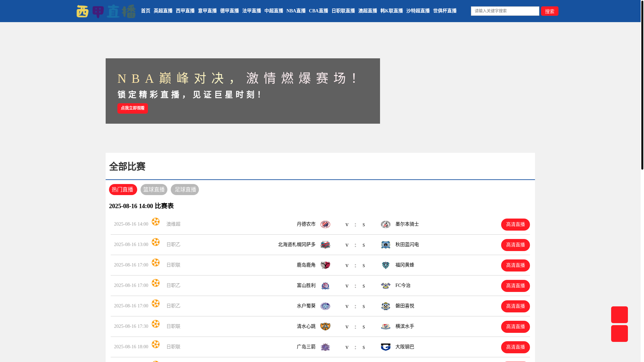This screenshot has height=362, width=644.
Task: Click 丹德农市 team crest
Action: click(x=325, y=224)
